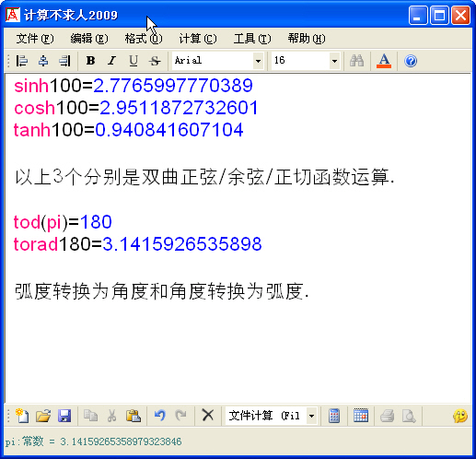Open the calculator icon in bottom toolbar
Image resolution: width=476 pixels, height=459 pixels.
334,416
